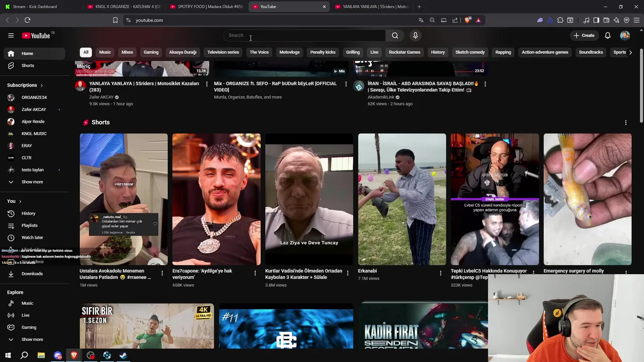This screenshot has width=644, height=362.
Task: Click the YouTube logo
Action: click(36, 36)
